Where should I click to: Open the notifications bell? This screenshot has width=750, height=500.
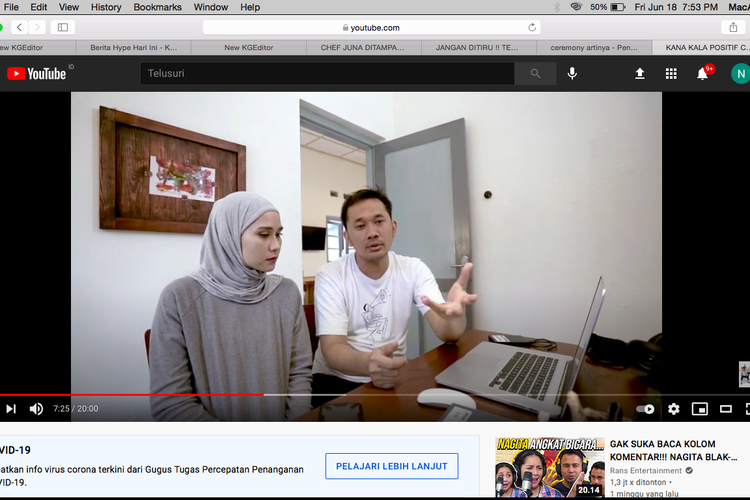pos(703,73)
